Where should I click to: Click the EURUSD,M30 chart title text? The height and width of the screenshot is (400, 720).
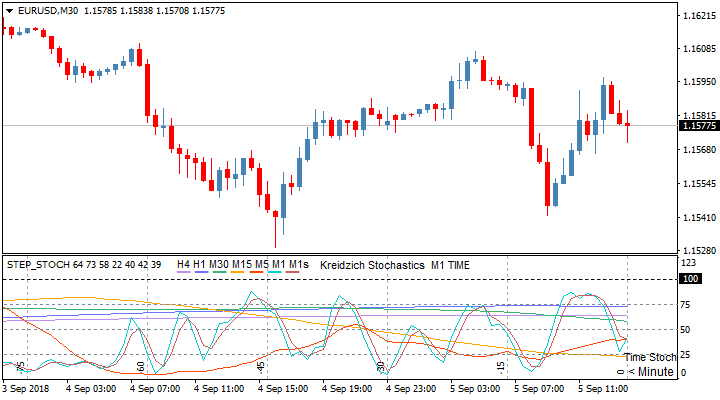pyautogui.click(x=48, y=11)
